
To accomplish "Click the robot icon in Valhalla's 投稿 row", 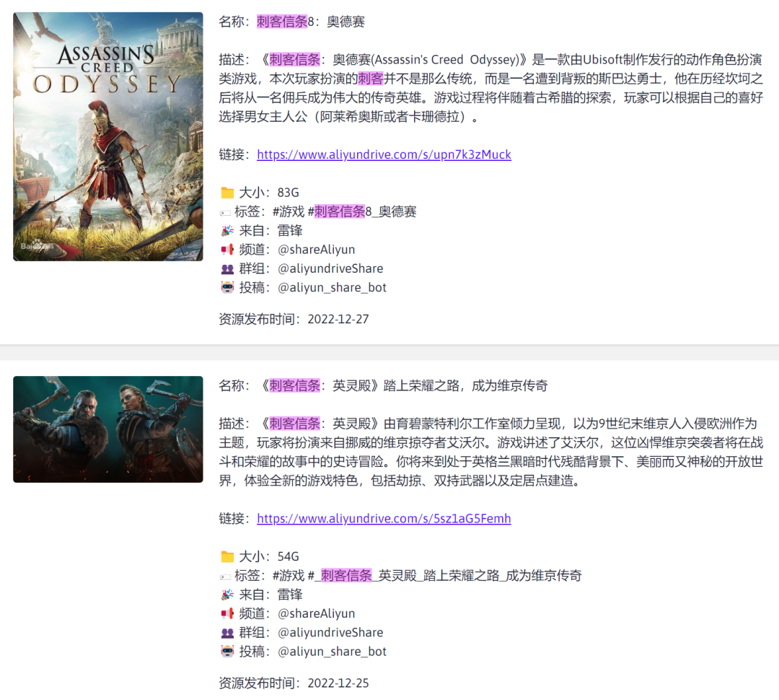I will [227, 652].
